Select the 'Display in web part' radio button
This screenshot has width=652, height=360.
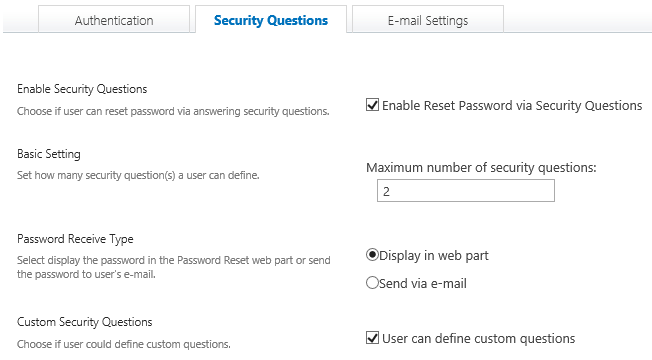(x=372, y=254)
